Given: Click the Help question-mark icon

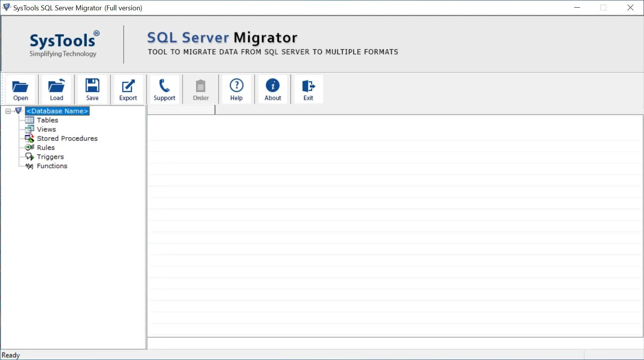Looking at the screenshot, I should (237, 89).
